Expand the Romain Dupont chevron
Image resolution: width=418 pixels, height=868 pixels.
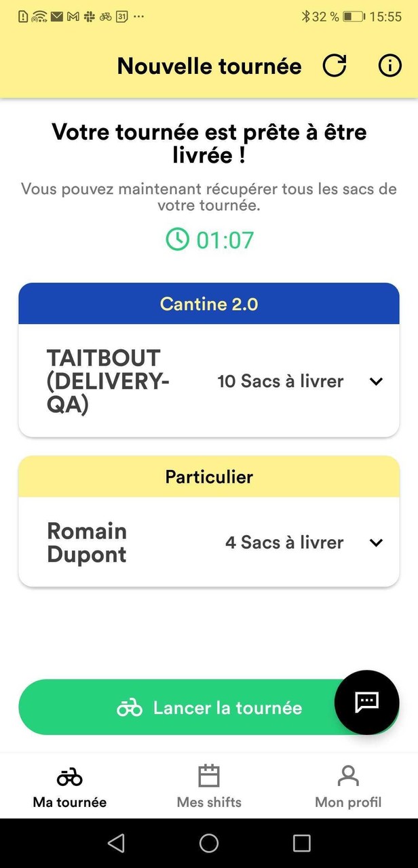coord(376,542)
